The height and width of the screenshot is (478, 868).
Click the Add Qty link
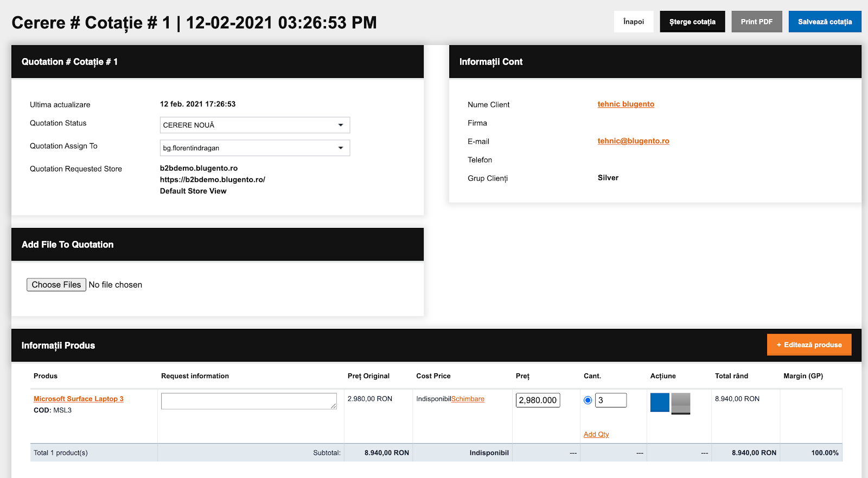pyautogui.click(x=596, y=435)
